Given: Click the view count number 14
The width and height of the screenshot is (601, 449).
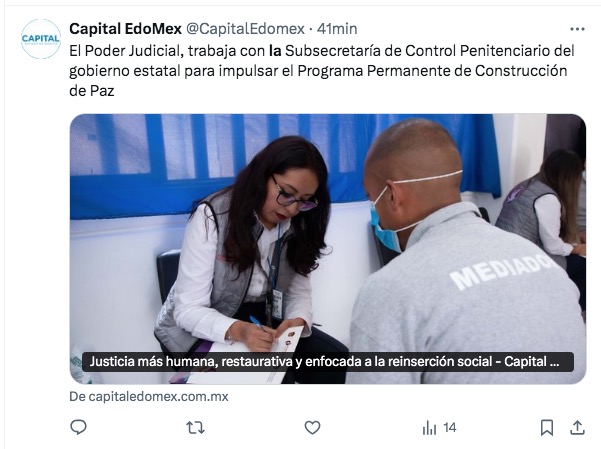Looking at the screenshot, I should (450, 428).
